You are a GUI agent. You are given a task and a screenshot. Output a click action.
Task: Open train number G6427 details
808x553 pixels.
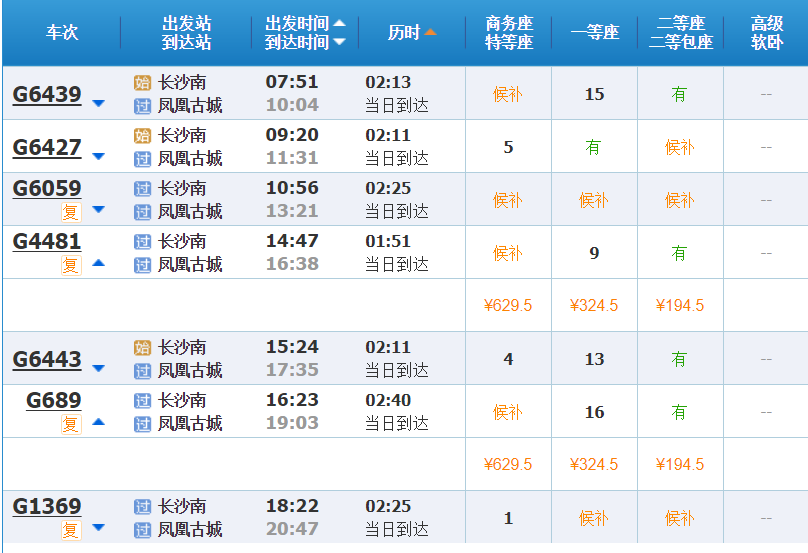[47, 148]
